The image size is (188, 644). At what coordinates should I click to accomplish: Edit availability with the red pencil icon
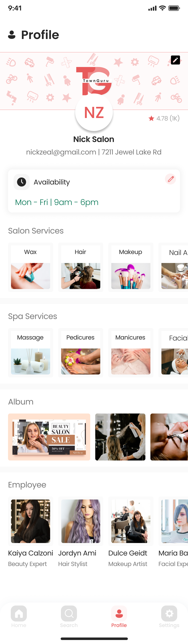(x=170, y=179)
